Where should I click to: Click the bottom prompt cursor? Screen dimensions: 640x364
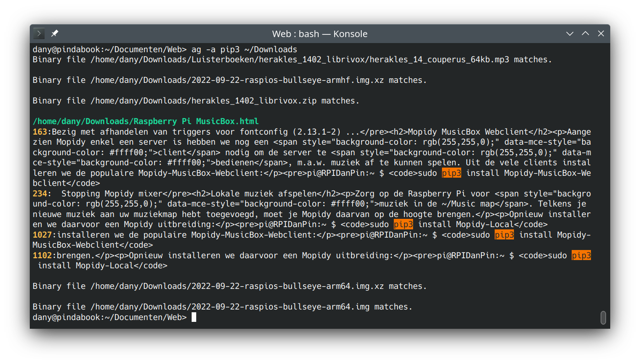pos(194,317)
